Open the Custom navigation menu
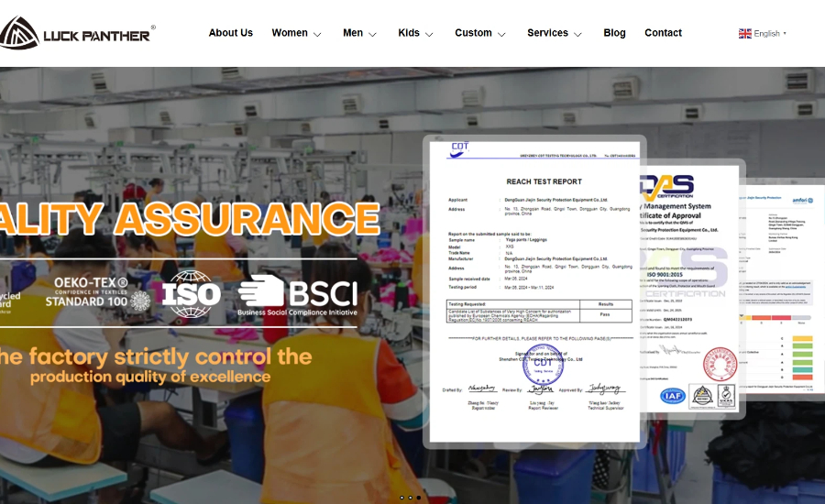The height and width of the screenshot is (504, 825). click(x=479, y=33)
